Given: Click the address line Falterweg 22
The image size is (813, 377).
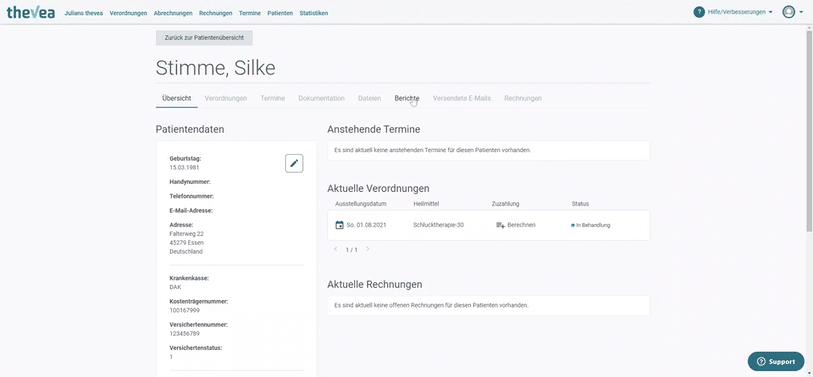Looking at the screenshot, I should pos(187,234).
